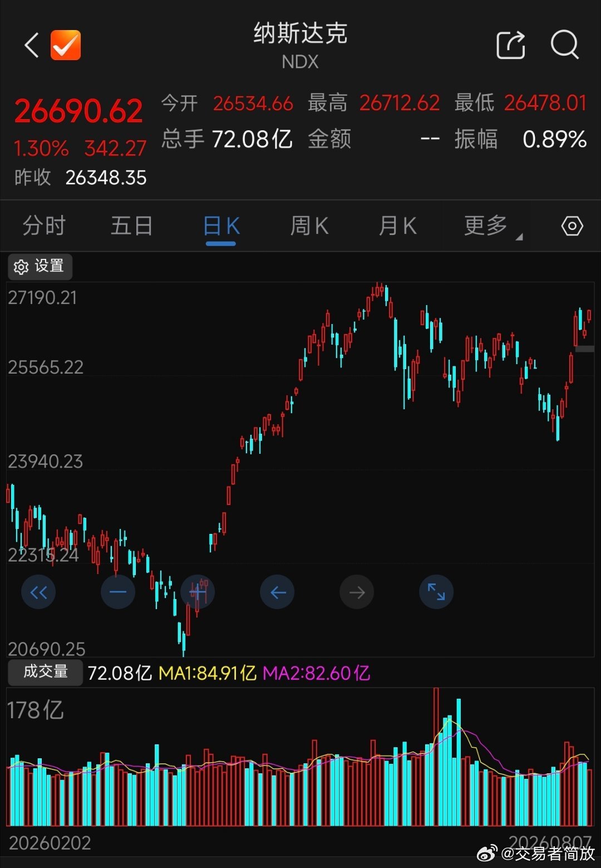The width and height of the screenshot is (601, 868).
Task: Tap the orange checkmark watchlist icon
Action: pos(66,45)
